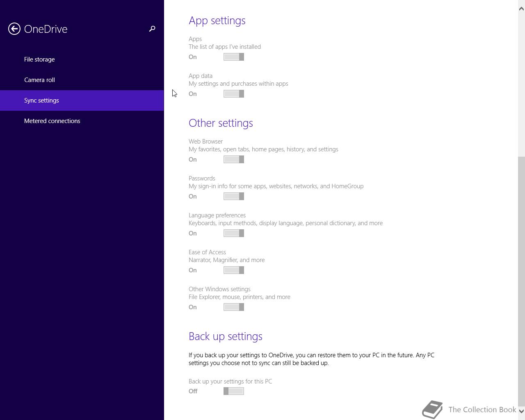The width and height of the screenshot is (525, 420).
Task: Click 'File Explorer, mouse, printers, and more' text
Action: click(x=240, y=297)
